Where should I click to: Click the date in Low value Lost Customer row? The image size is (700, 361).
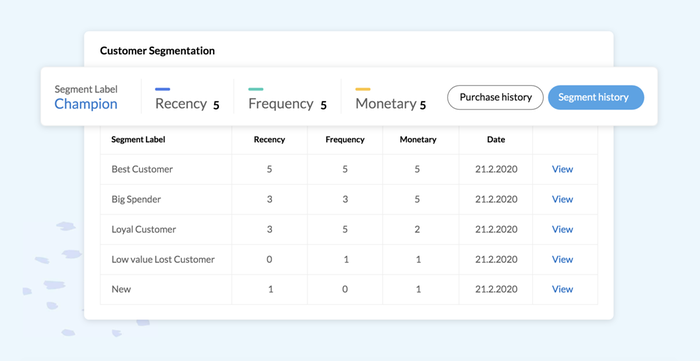496,259
